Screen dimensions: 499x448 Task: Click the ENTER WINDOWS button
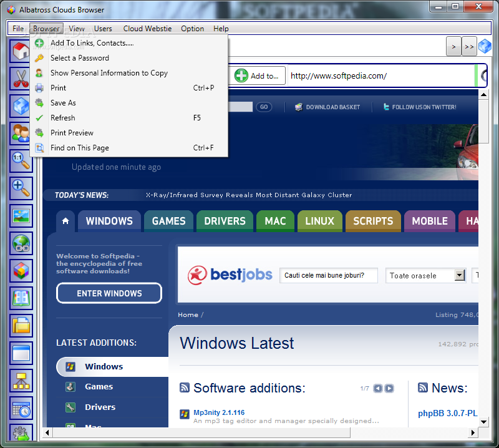click(x=109, y=293)
